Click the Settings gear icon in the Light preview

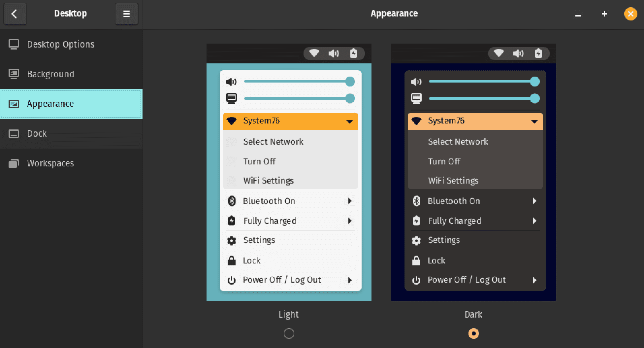232,240
